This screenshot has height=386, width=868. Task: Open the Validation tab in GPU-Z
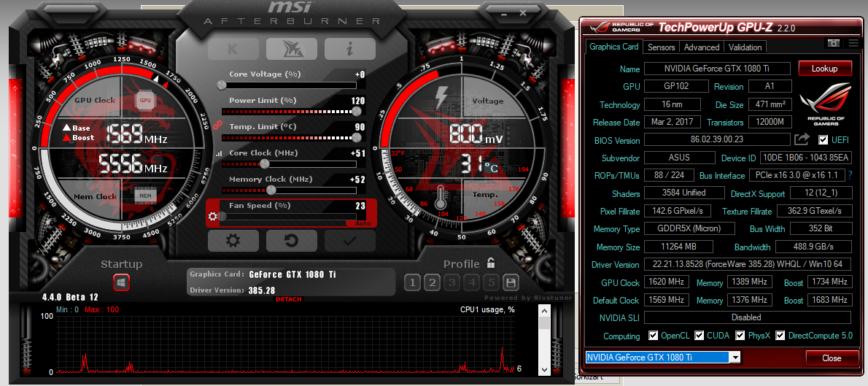(745, 47)
